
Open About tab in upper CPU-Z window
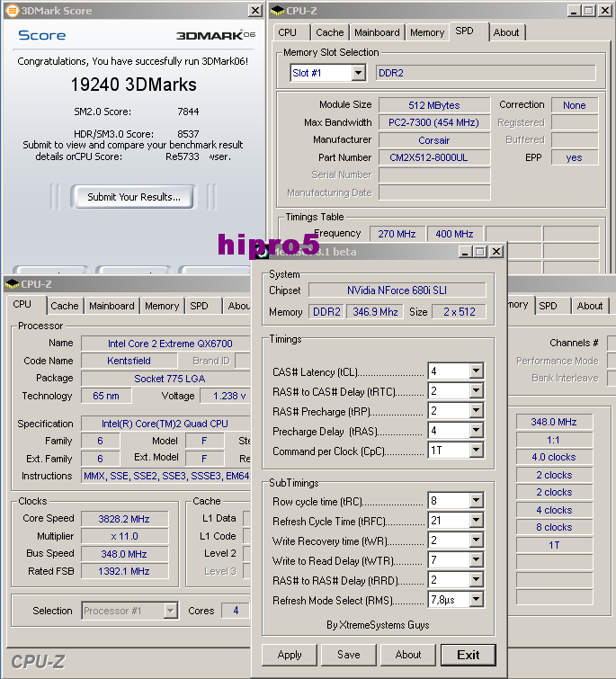tap(506, 32)
